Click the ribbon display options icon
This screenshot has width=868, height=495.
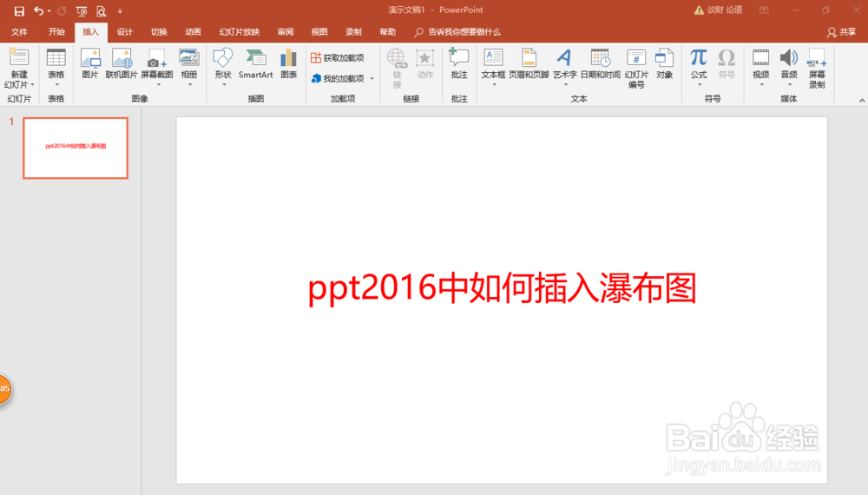point(764,10)
